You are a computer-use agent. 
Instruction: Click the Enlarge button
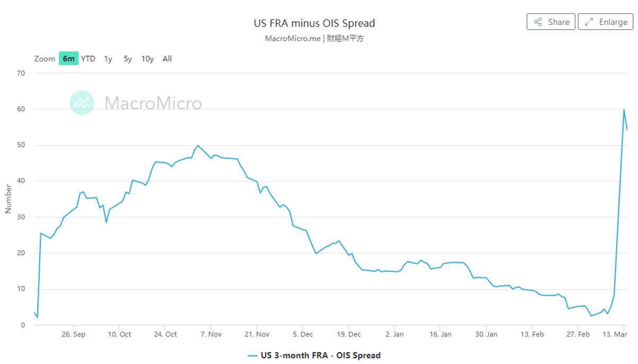click(x=605, y=22)
